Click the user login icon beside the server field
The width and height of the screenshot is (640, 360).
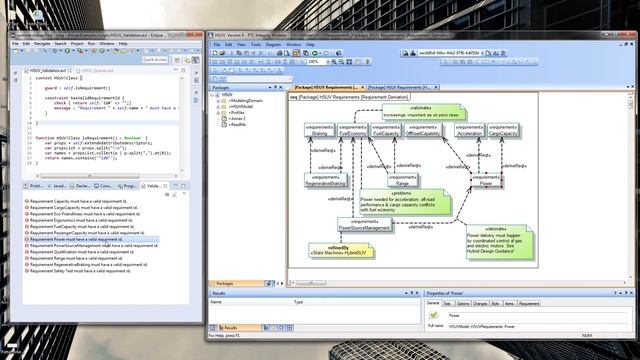(413, 53)
